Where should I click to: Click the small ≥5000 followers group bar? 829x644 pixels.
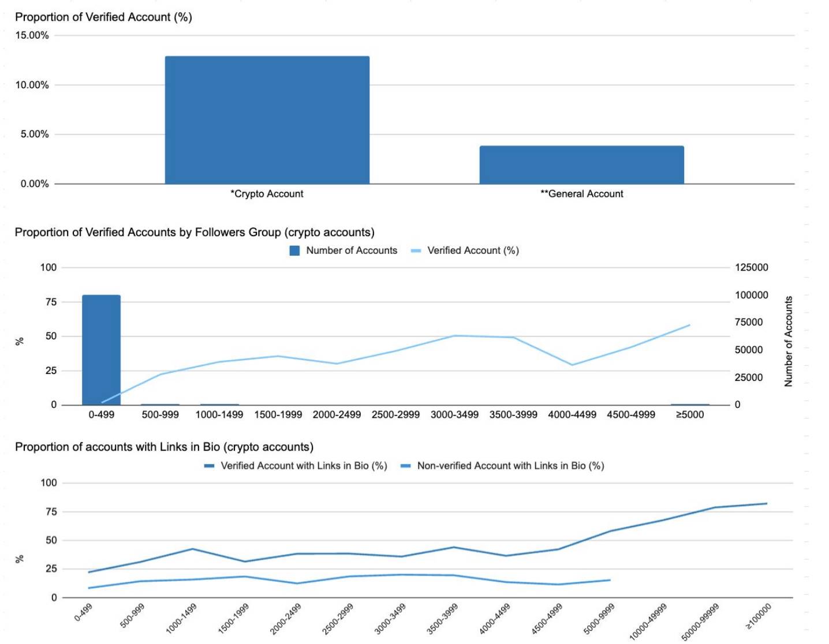(690, 405)
